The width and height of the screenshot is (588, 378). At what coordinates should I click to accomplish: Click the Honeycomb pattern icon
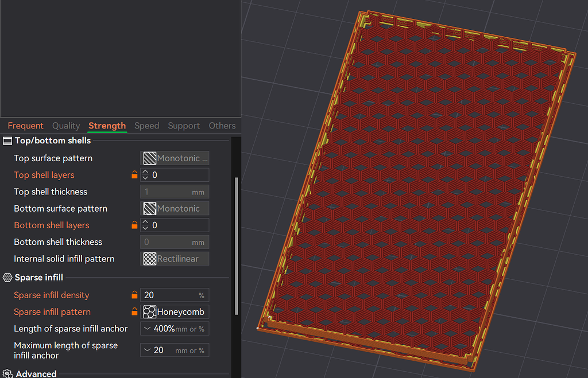point(150,311)
